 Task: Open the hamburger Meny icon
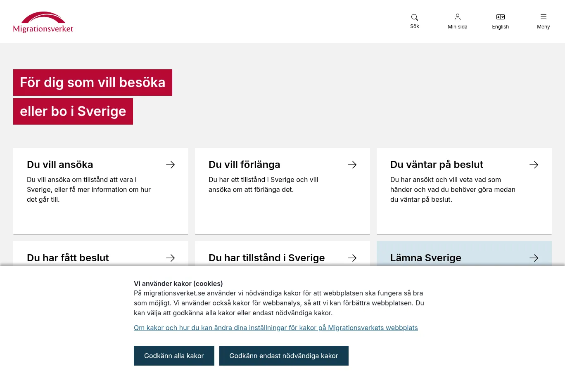coord(544,17)
